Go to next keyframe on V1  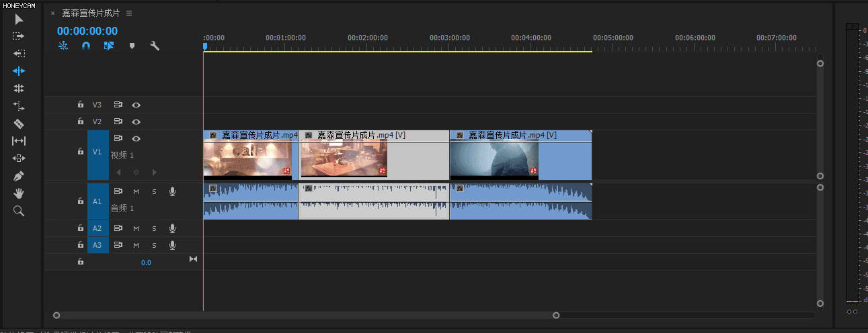coord(155,173)
